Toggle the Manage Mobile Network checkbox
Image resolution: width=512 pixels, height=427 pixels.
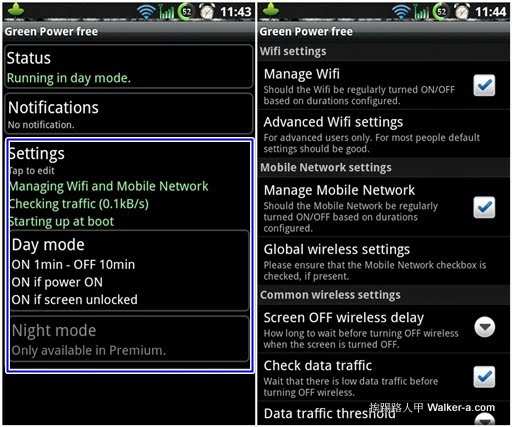(484, 207)
